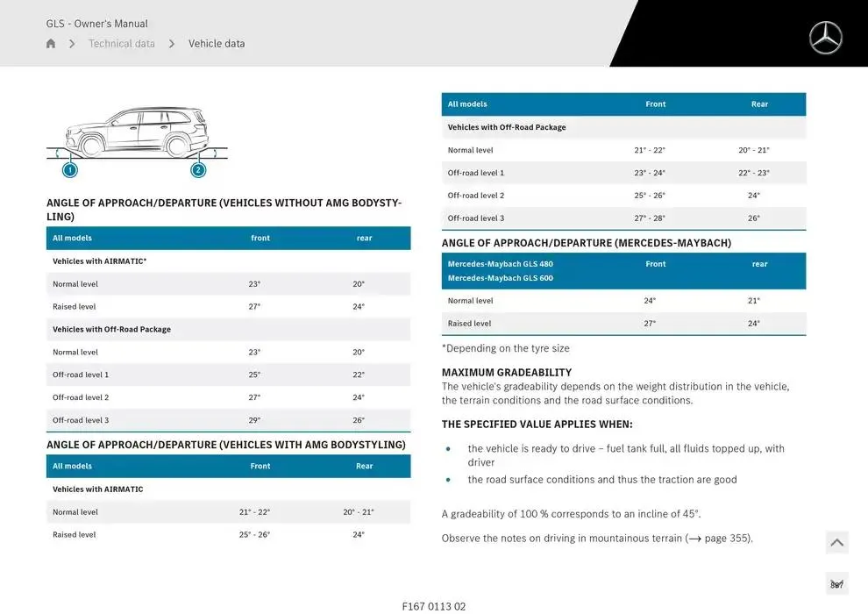868x614 pixels.
Task: Click the chevron after Technical data
Action: pos(172,43)
